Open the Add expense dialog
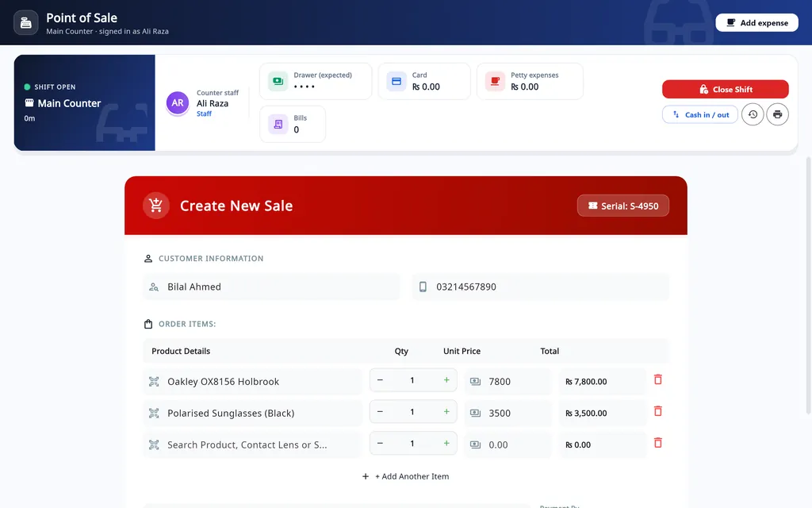Screen dimensions: 812x508 (x=756, y=23)
